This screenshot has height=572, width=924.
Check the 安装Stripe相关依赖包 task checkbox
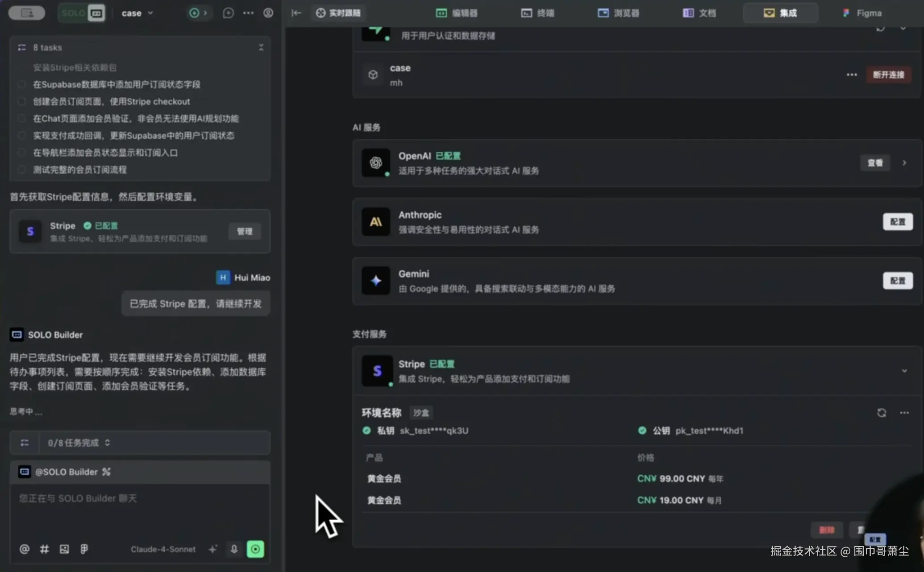22,67
